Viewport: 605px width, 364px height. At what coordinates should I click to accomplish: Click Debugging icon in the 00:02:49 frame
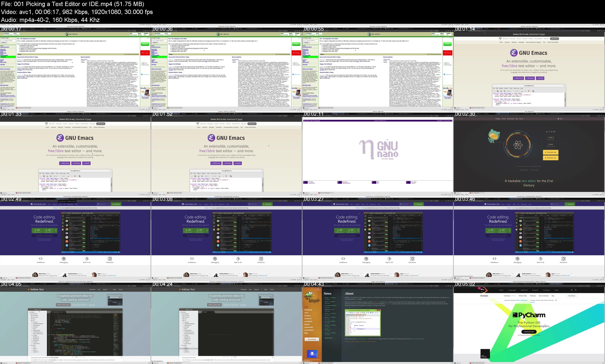[64, 259]
